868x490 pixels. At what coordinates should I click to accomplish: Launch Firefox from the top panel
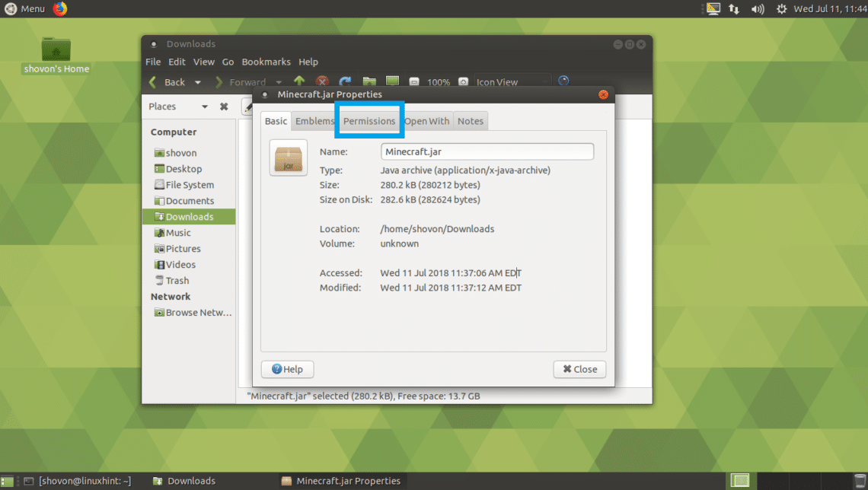[x=60, y=8]
